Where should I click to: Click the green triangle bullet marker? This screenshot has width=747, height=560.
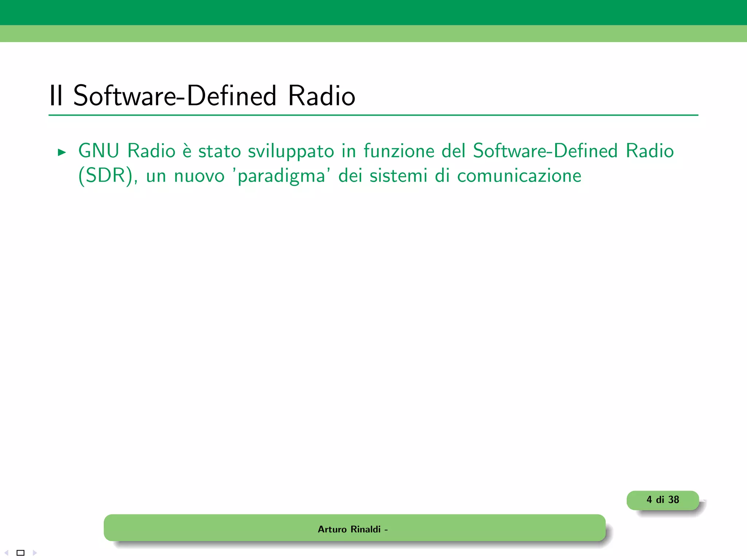pos(62,152)
